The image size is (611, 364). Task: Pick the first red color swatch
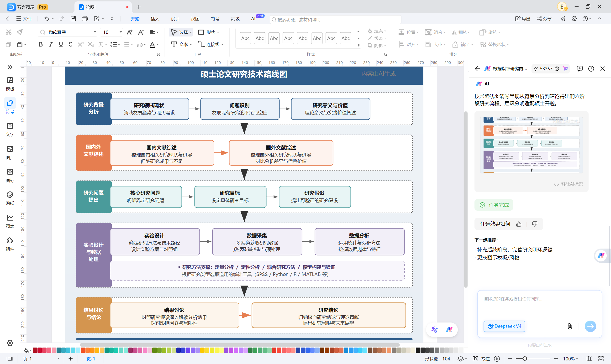[35, 350]
